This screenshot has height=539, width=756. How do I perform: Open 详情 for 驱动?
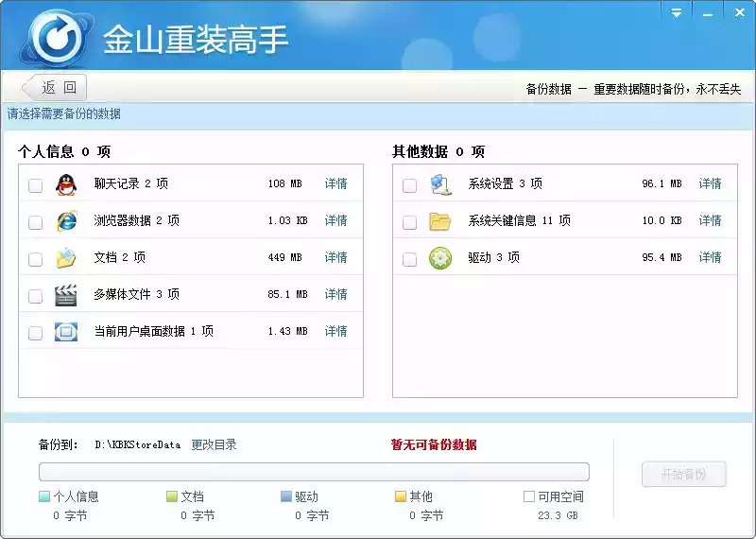[x=711, y=257]
